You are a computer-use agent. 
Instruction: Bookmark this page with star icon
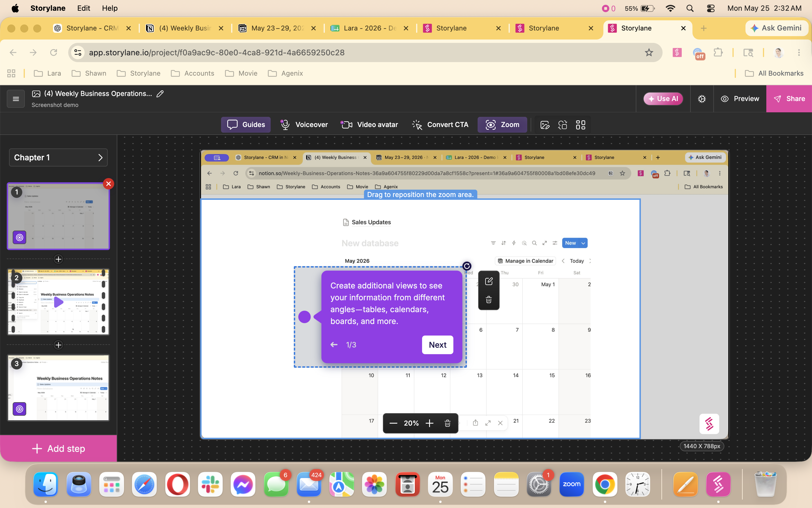[649, 52]
